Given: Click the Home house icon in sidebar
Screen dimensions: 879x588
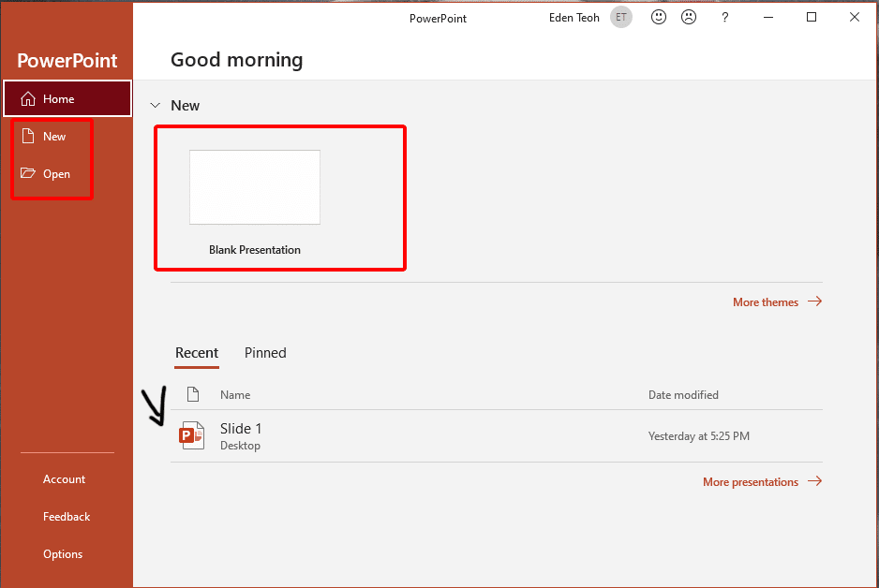Looking at the screenshot, I should pos(28,99).
